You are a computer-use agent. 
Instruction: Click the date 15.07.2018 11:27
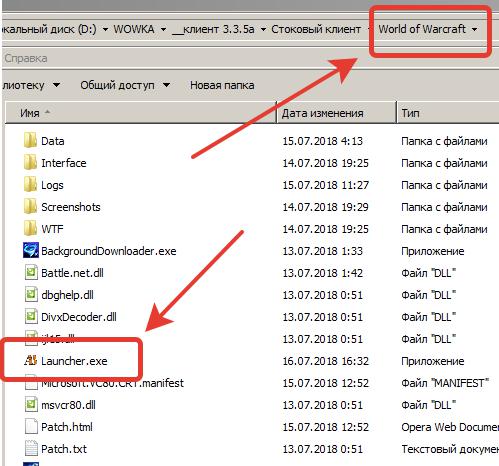tap(326, 185)
